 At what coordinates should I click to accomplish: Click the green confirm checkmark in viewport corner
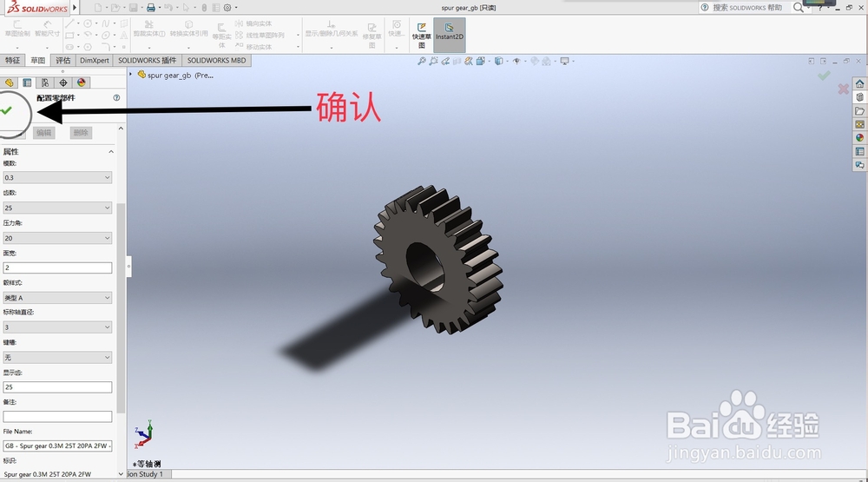click(x=824, y=76)
